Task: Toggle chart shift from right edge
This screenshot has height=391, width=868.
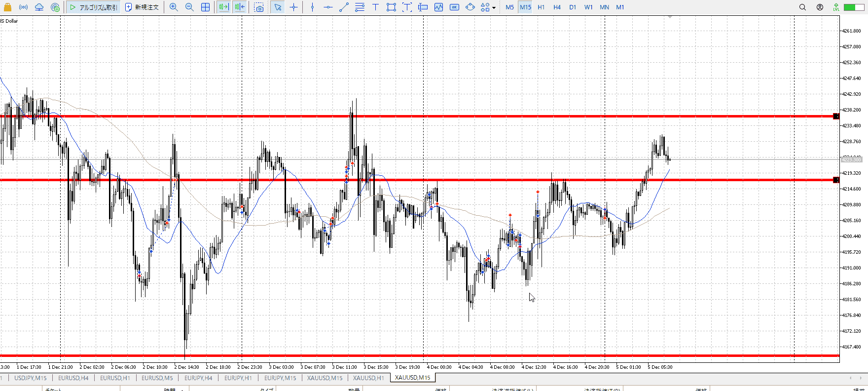Action: point(240,7)
